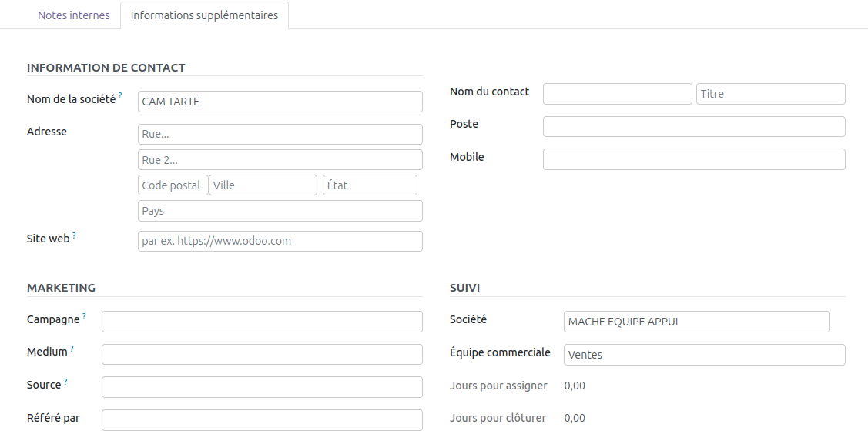Viewport: 868px width, 444px height.
Task: Open the Équipe commerciale dropdown showing Ventes
Action: pyautogui.click(x=704, y=355)
